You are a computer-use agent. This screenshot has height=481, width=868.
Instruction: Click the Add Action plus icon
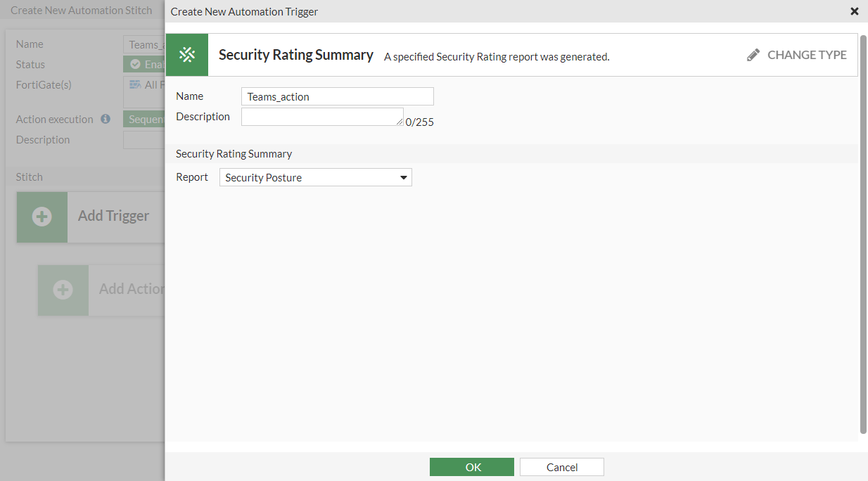point(63,290)
